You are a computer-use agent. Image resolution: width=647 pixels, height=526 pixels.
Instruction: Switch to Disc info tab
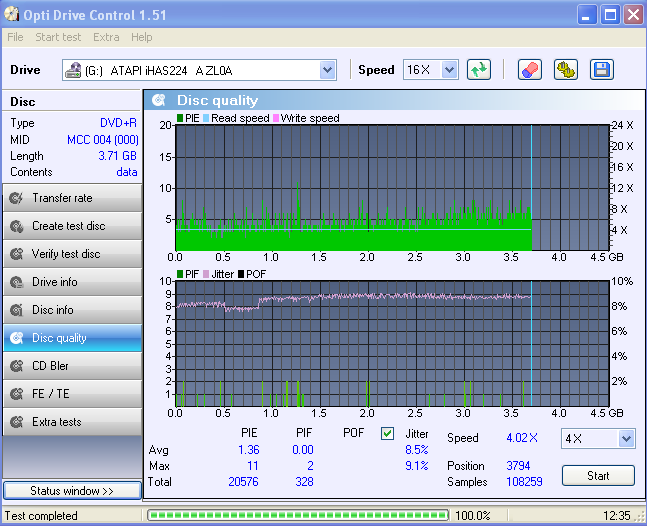(x=72, y=310)
